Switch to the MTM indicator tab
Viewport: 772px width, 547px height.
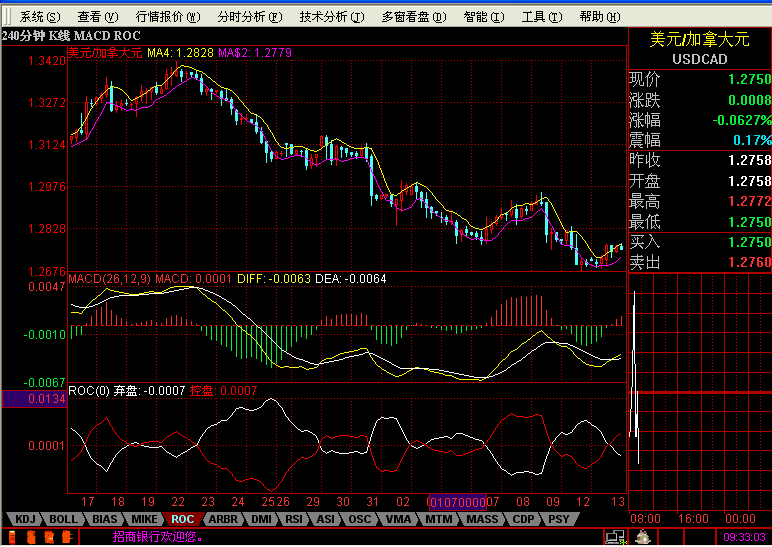(438, 519)
